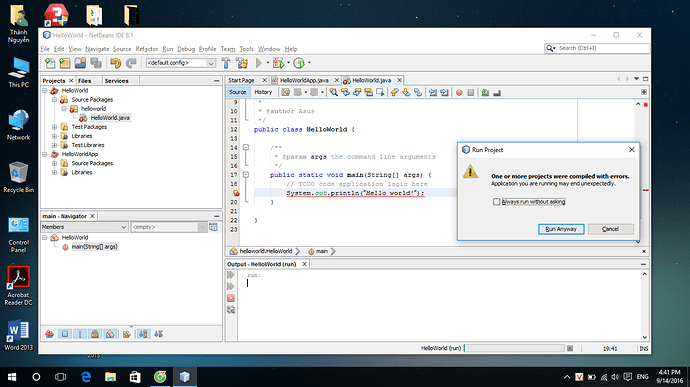Collapse main method code fold on line 17

(246, 175)
